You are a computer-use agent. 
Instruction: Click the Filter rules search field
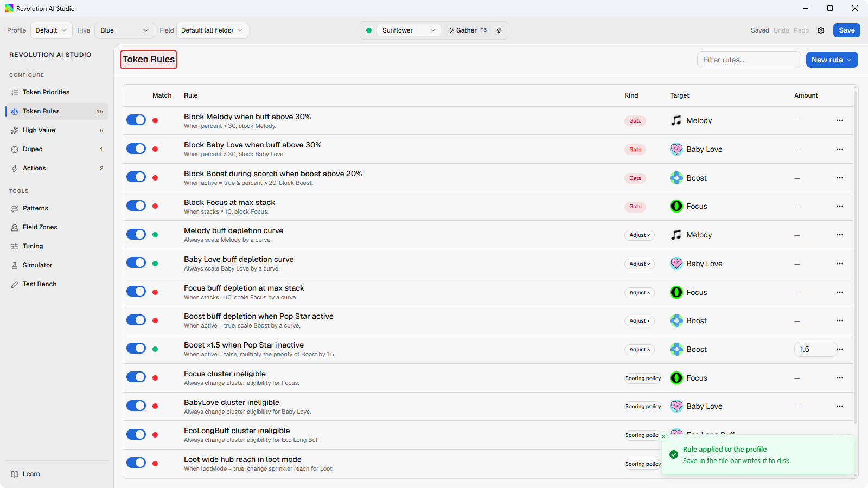pyautogui.click(x=749, y=60)
